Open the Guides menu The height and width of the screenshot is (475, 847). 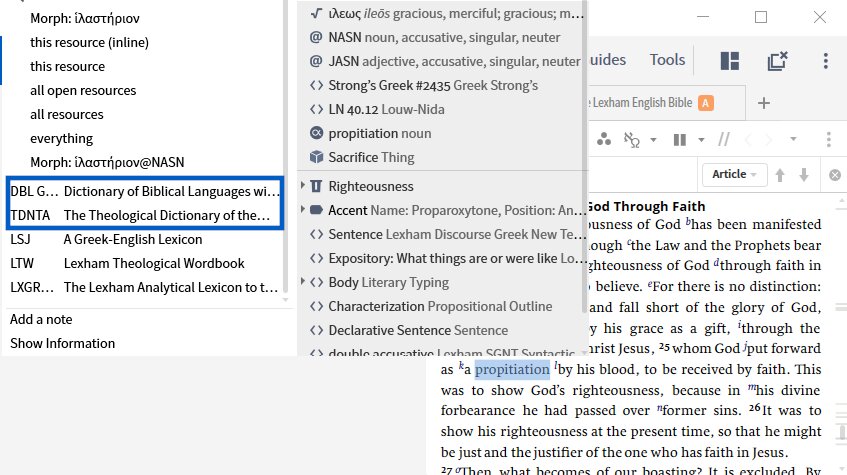(x=607, y=59)
